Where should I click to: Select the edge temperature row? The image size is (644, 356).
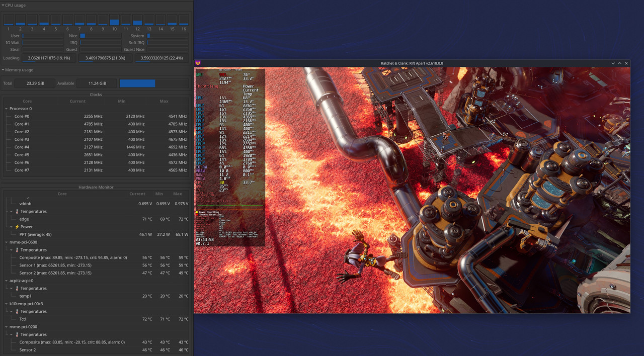click(x=97, y=219)
